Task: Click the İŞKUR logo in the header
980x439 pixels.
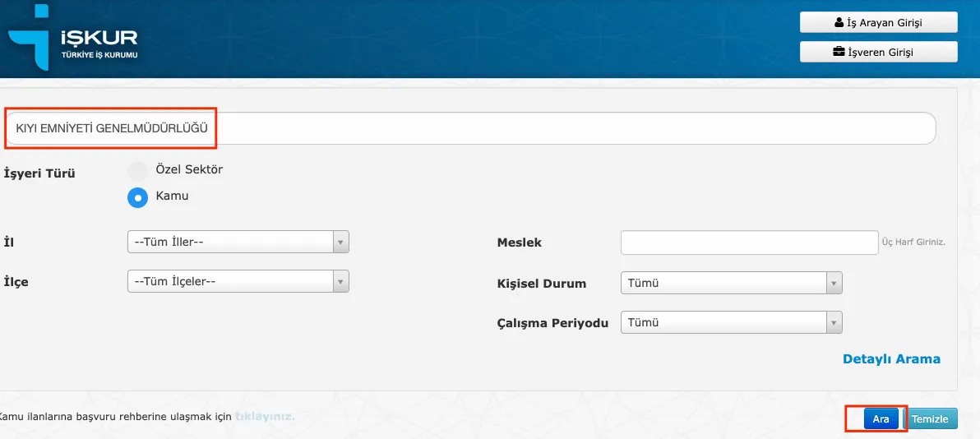Action: [x=72, y=38]
